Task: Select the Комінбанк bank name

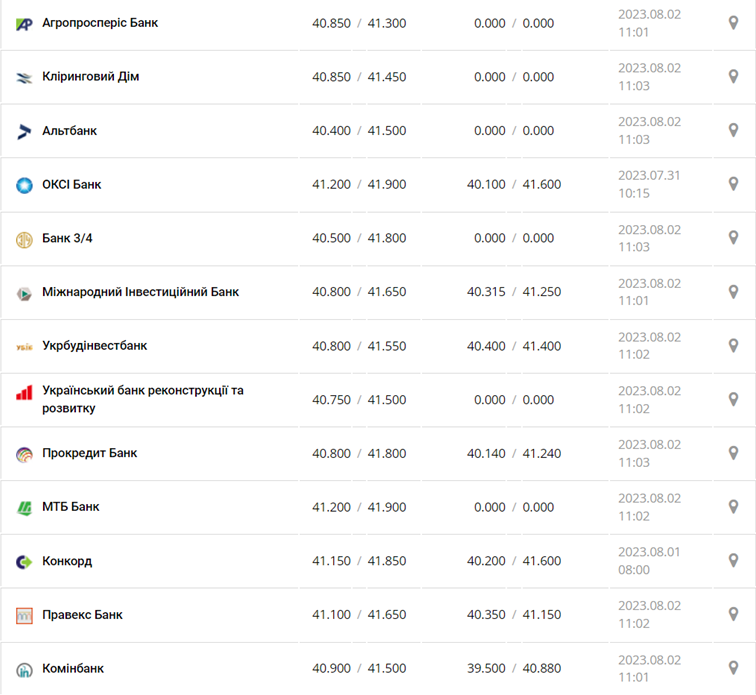Action: pyautogui.click(x=73, y=668)
